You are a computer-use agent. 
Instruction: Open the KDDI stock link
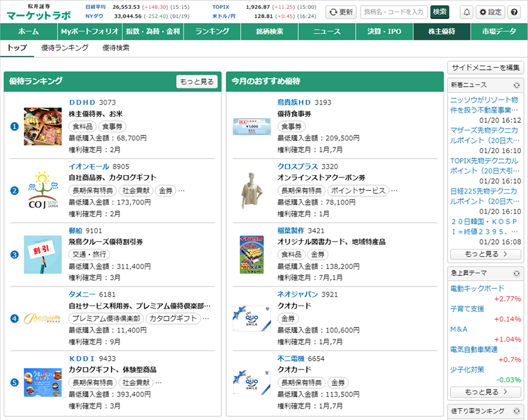pos(82,359)
